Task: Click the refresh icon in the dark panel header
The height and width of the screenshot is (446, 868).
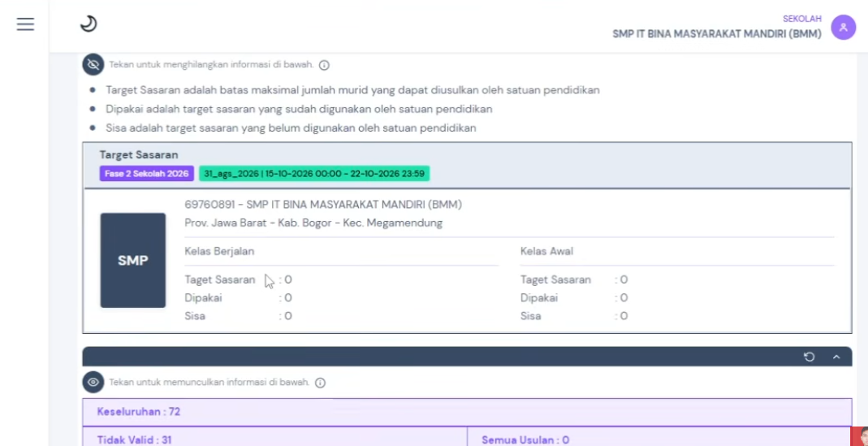Action: point(810,357)
